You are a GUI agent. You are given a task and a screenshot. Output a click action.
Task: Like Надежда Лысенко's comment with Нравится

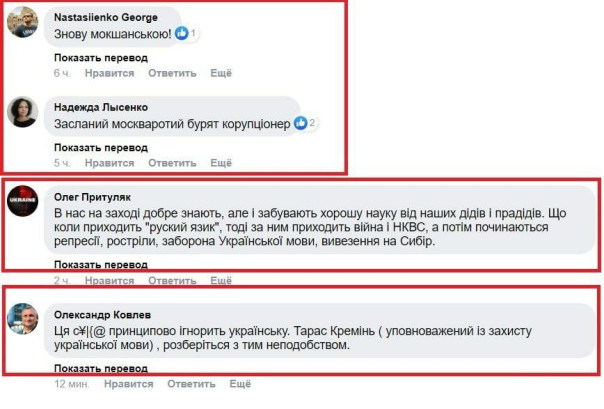(110, 163)
